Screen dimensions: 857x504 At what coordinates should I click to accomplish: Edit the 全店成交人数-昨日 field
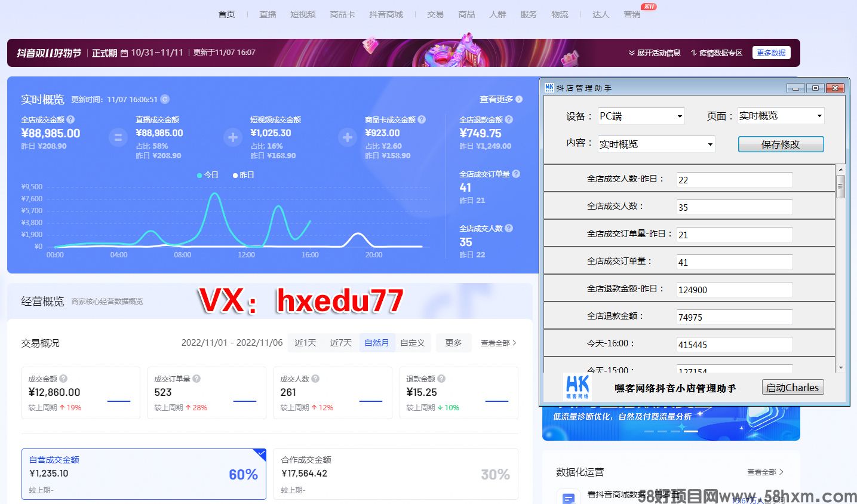click(x=735, y=180)
